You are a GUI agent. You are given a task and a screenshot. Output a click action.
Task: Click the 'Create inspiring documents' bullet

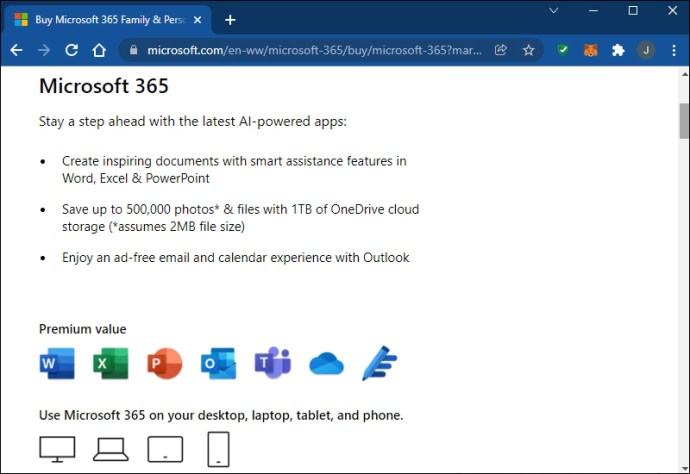(234, 169)
